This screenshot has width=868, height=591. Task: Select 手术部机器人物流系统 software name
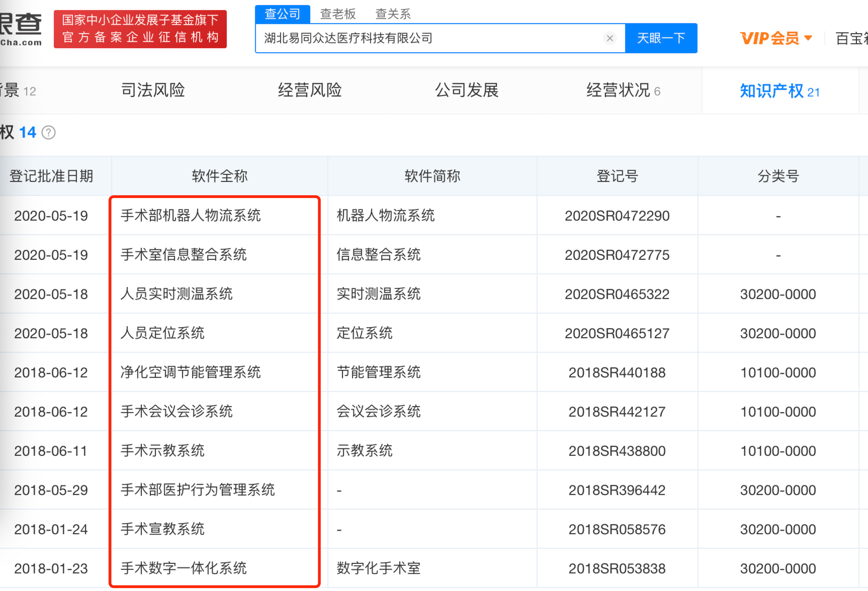[191, 216]
